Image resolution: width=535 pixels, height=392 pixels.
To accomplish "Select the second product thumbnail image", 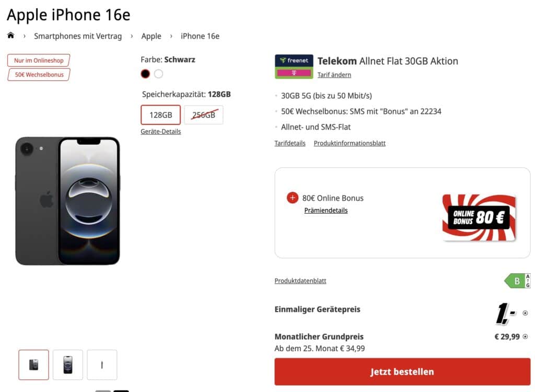I will tap(68, 365).
